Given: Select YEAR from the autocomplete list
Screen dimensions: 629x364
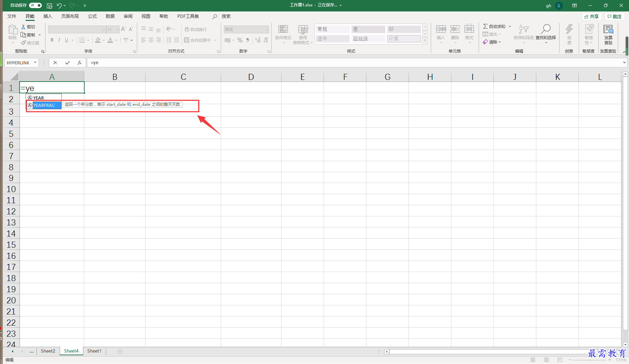Looking at the screenshot, I should tap(44, 98).
